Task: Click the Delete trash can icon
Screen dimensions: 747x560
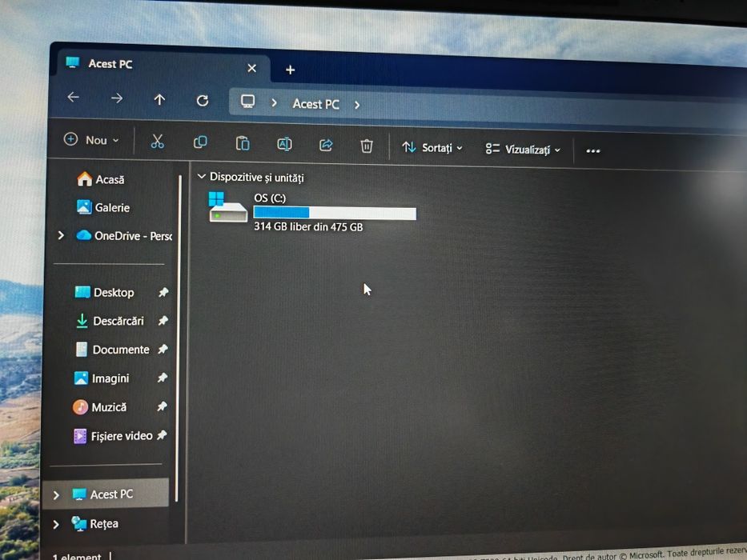Action: (x=367, y=146)
